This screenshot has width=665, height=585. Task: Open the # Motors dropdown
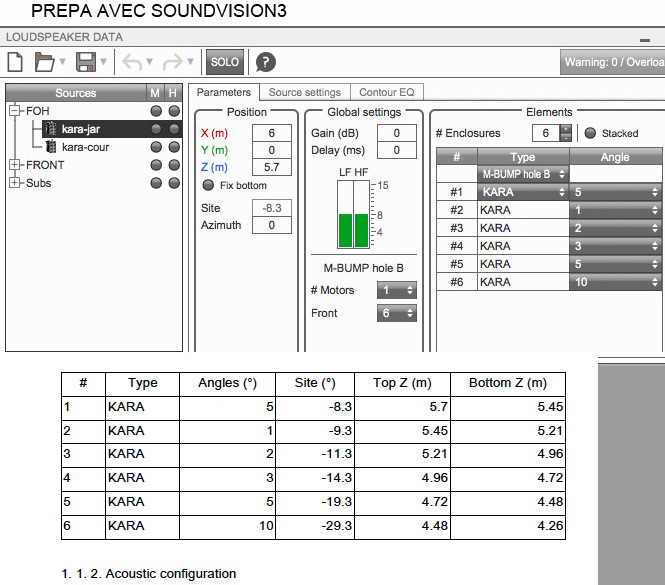coord(397,290)
